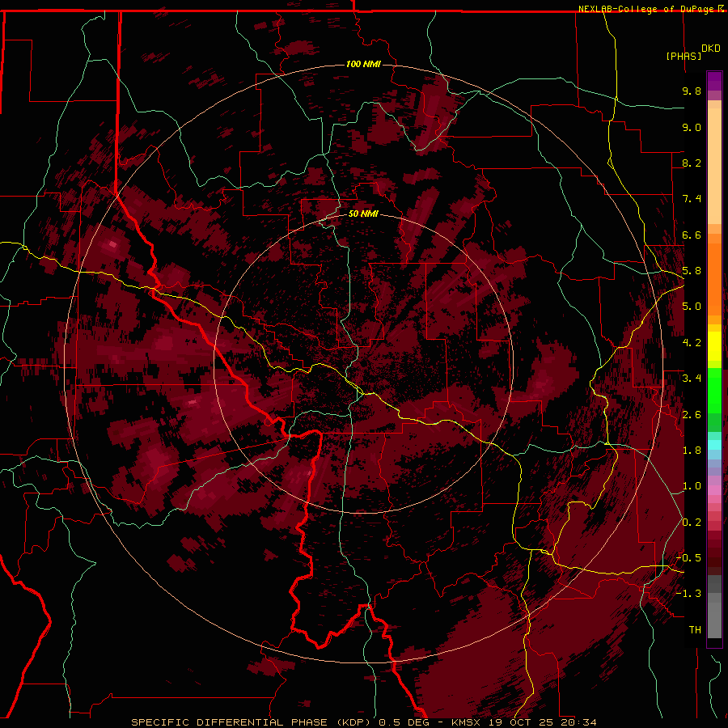Click the [PHAS] label above the color bar

(x=684, y=56)
